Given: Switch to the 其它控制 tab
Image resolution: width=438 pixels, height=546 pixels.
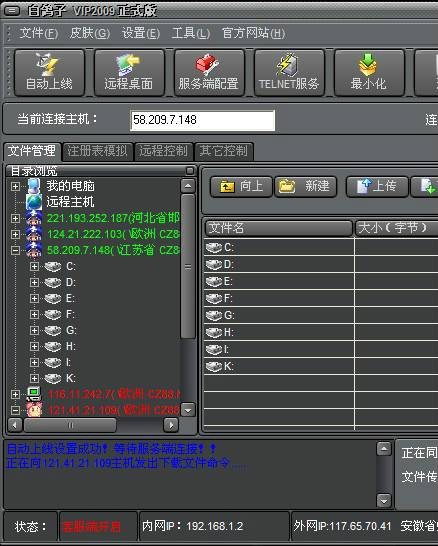Looking at the screenshot, I should pos(224,151).
